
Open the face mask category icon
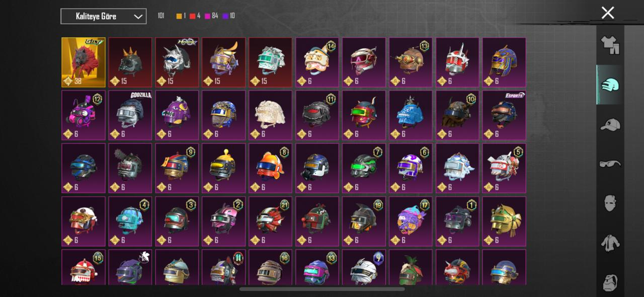coord(610,203)
